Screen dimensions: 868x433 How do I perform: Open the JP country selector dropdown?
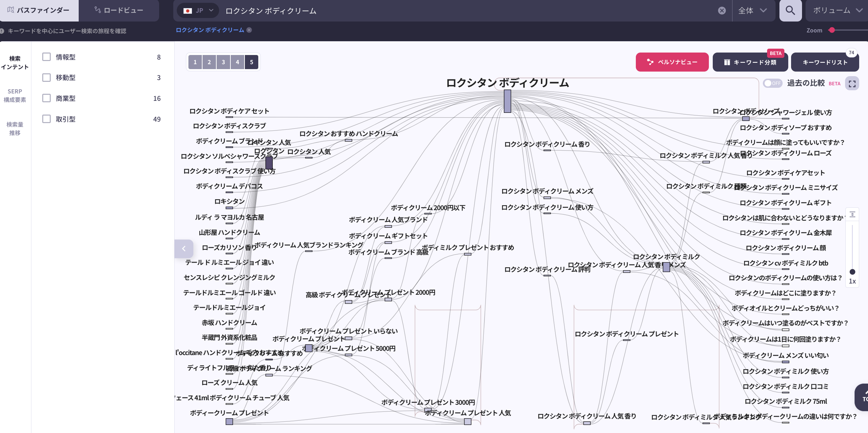click(197, 11)
